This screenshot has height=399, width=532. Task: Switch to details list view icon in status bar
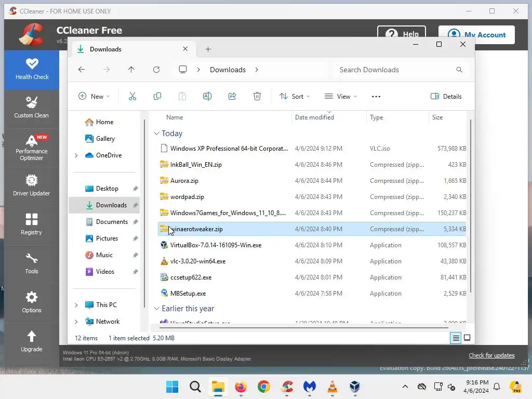456,338
